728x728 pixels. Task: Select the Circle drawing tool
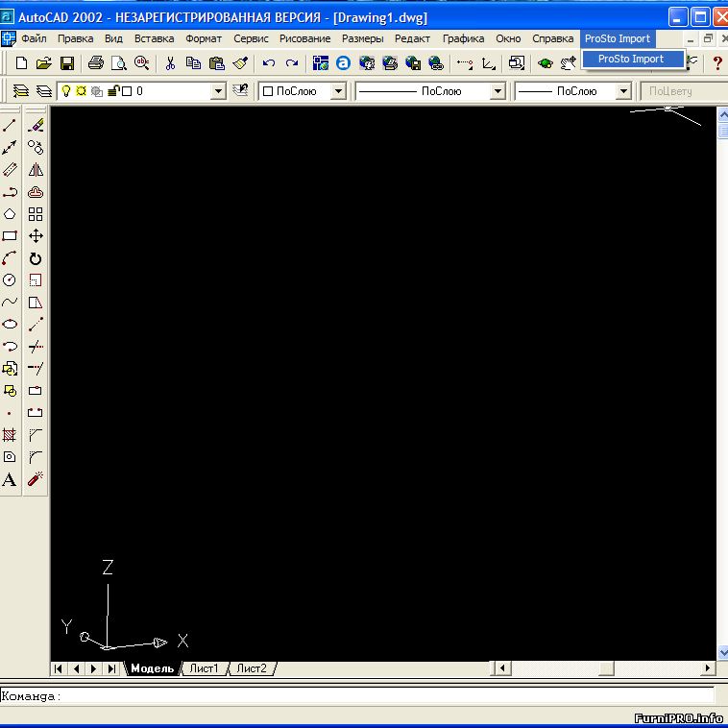tap(10, 280)
